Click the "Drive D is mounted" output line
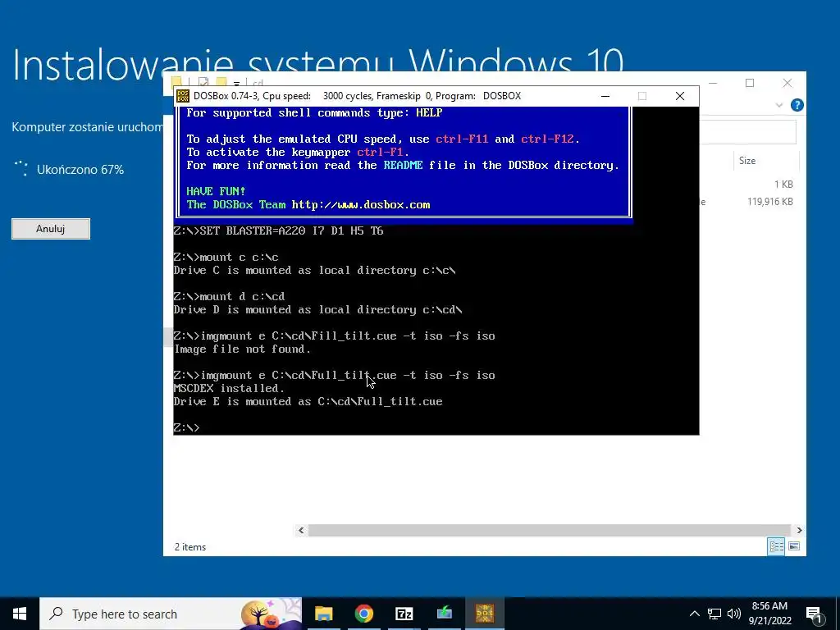Image resolution: width=840 pixels, height=630 pixels. click(x=317, y=309)
